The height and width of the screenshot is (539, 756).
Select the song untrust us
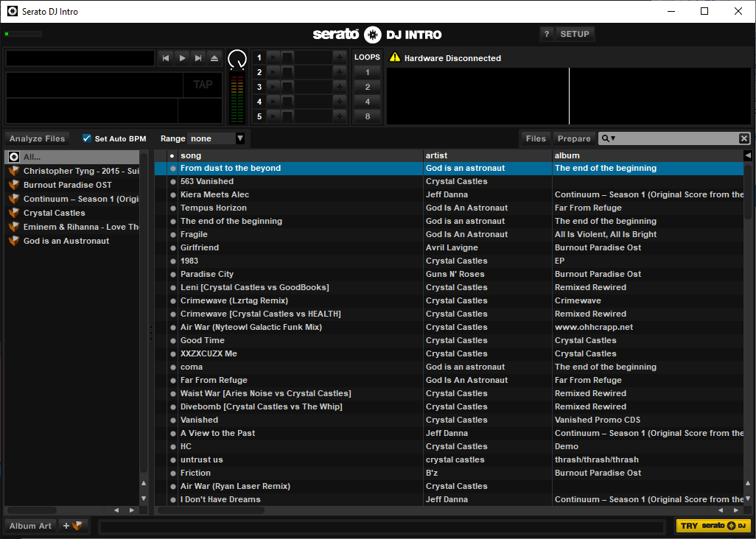point(449,459)
